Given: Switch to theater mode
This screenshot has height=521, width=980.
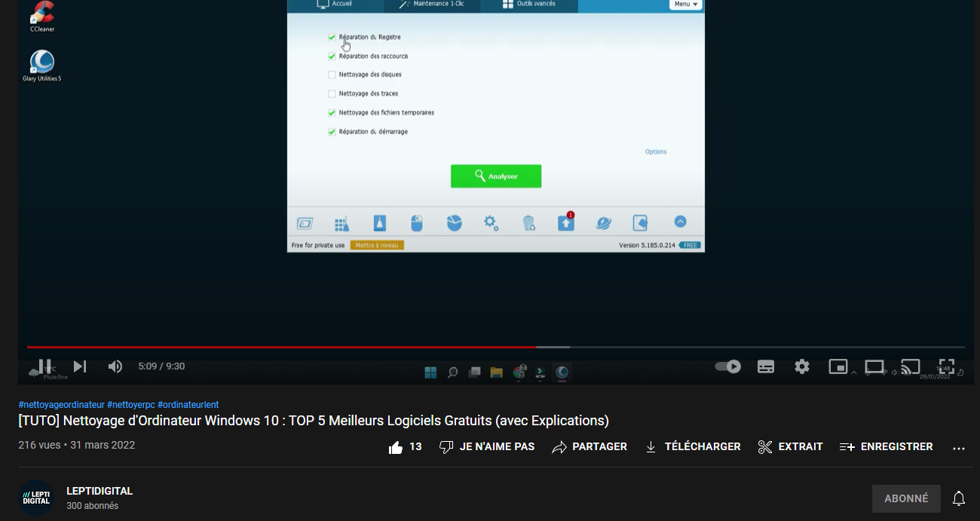Looking at the screenshot, I should [874, 366].
